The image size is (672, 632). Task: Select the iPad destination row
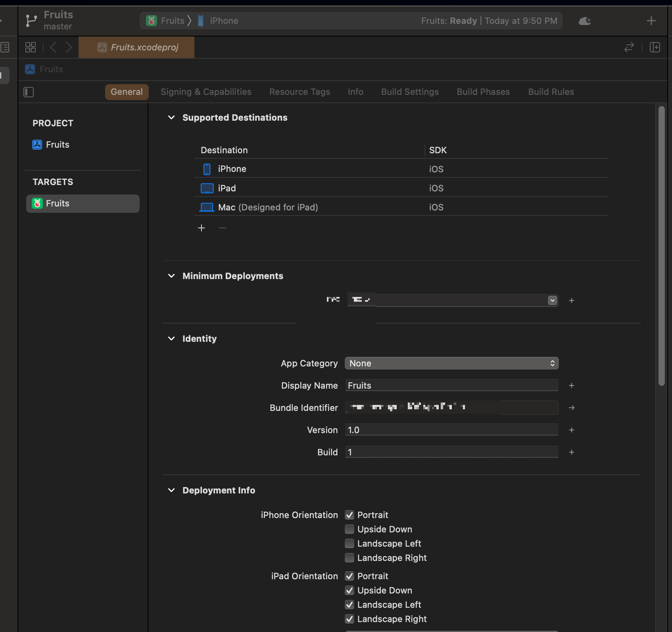[401, 188]
